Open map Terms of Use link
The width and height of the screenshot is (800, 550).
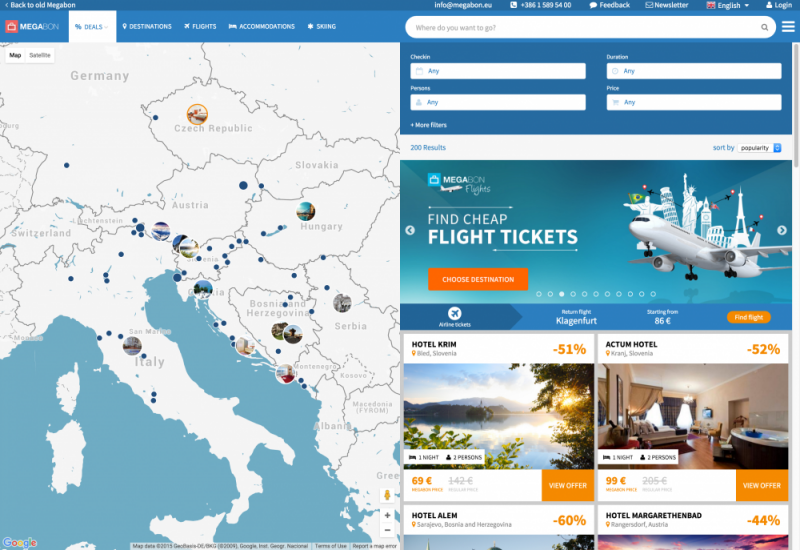(331, 546)
